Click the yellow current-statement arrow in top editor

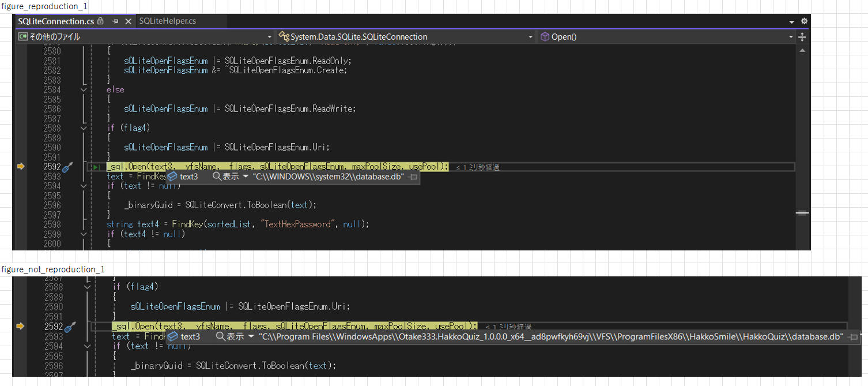tap(21, 166)
